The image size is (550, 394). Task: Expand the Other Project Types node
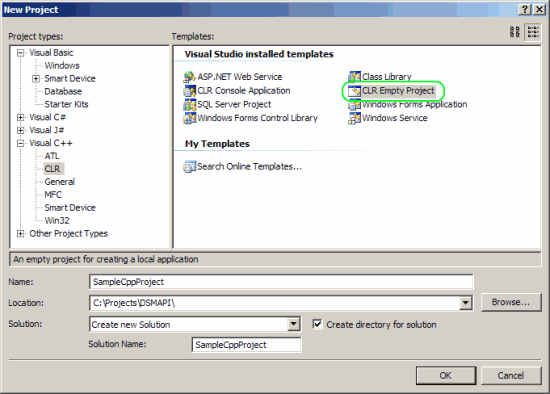(x=21, y=234)
